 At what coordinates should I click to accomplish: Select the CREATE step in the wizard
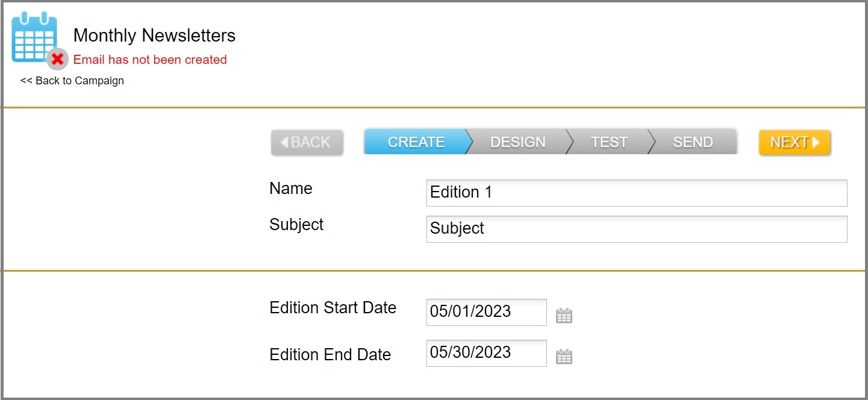(x=416, y=142)
